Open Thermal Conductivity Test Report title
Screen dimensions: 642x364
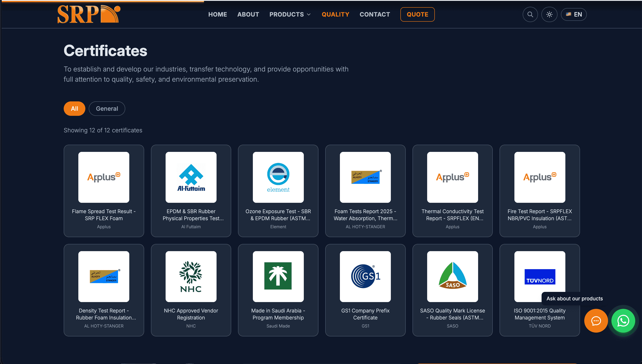[452, 215]
